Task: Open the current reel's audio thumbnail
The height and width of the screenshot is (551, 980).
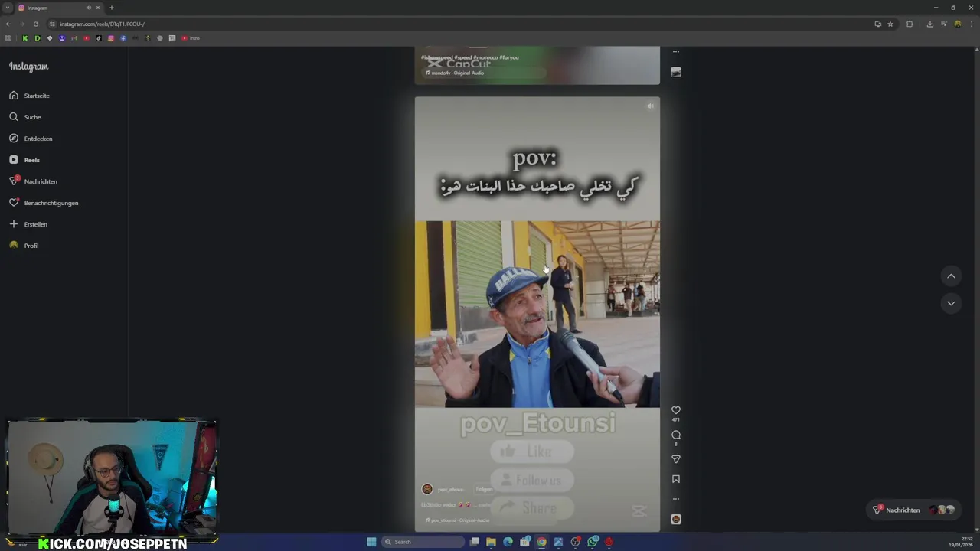Action: (x=676, y=519)
